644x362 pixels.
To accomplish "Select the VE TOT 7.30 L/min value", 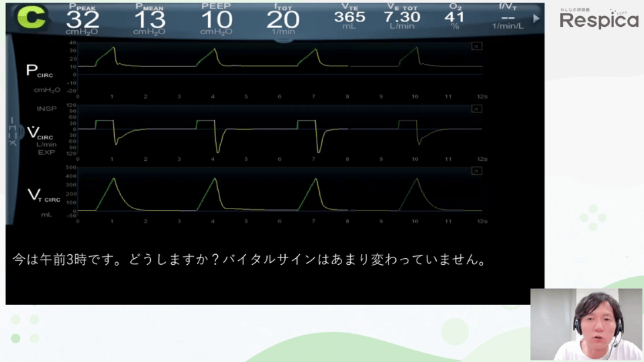I will pos(402,16).
